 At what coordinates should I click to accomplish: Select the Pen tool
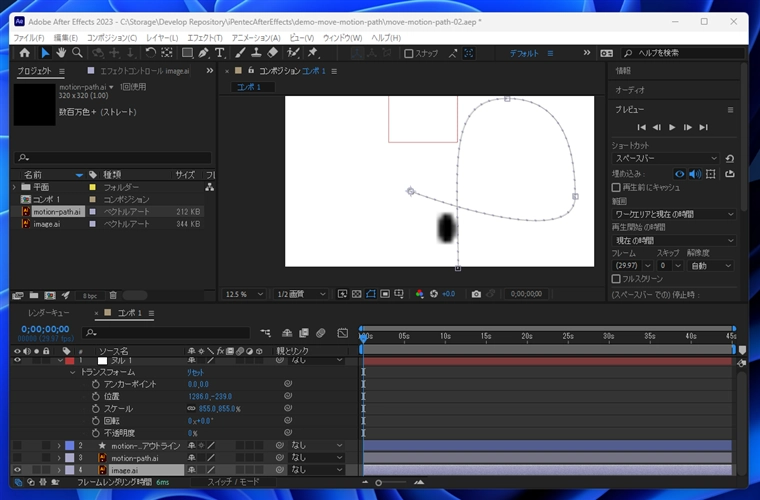point(204,53)
